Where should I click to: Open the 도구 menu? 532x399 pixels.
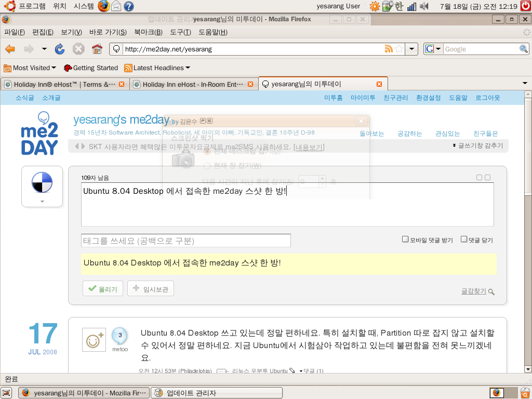click(180, 32)
